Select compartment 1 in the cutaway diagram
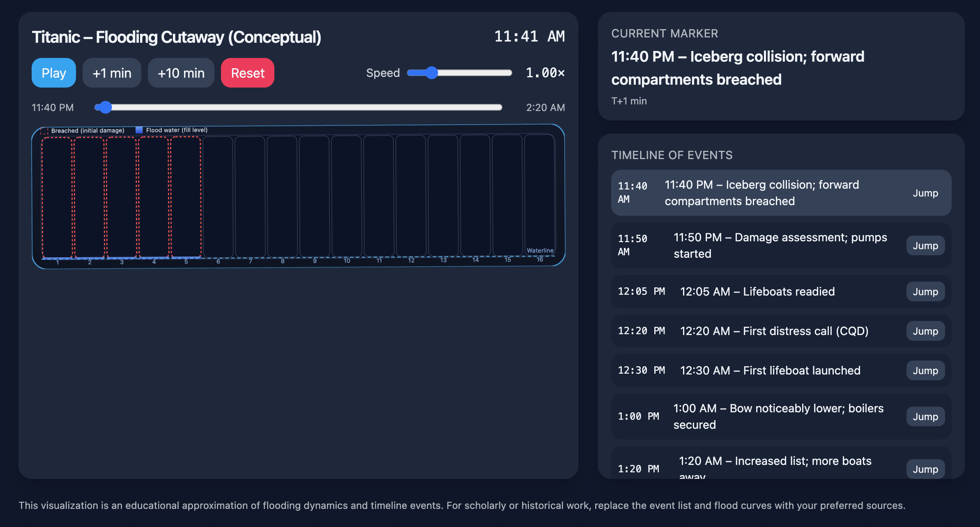This screenshot has width=980, height=527. pos(58,197)
